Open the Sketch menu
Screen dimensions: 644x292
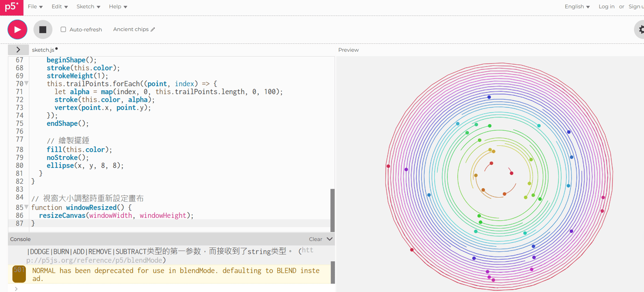89,7
